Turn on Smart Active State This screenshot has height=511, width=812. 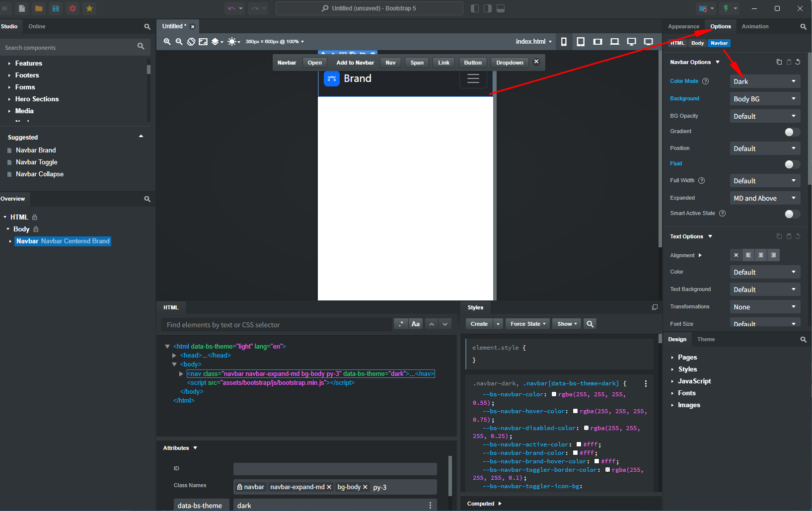pos(792,214)
